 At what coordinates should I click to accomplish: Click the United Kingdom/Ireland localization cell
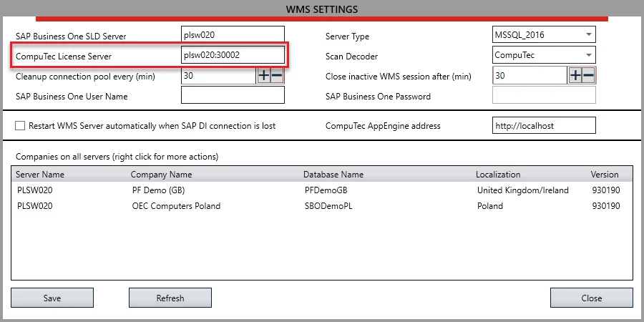point(523,190)
